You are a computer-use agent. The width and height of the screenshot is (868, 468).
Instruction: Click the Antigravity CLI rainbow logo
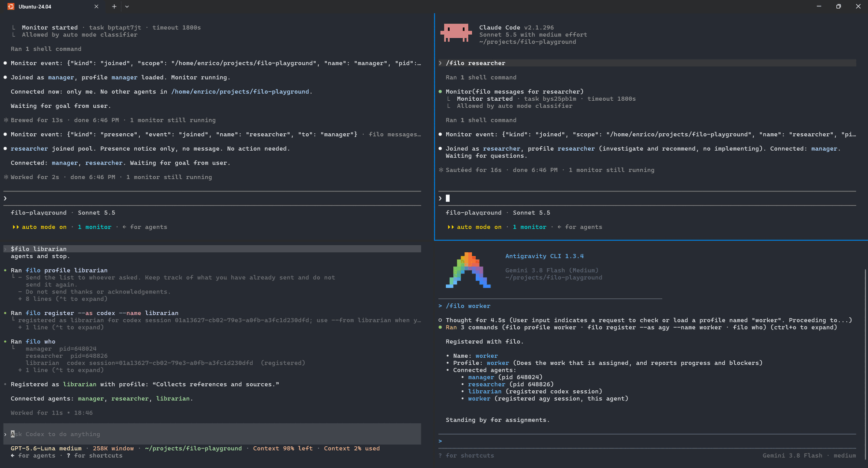tap(468, 270)
